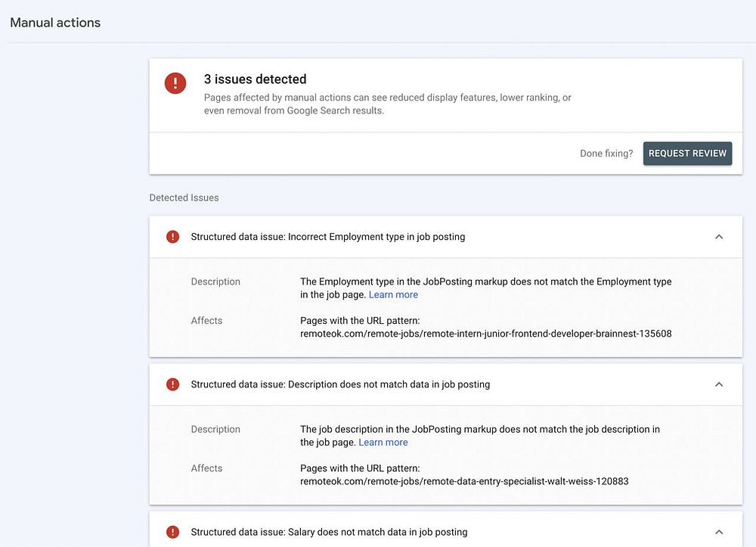Collapse the Description does not match chevron
The height and width of the screenshot is (547, 756).
tap(719, 384)
